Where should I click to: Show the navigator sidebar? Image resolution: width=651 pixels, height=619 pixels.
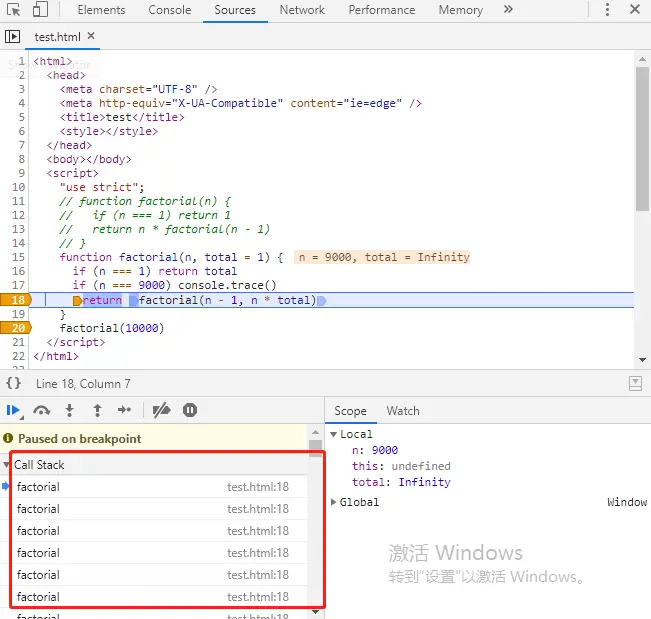pyautogui.click(x=12, y=37)
